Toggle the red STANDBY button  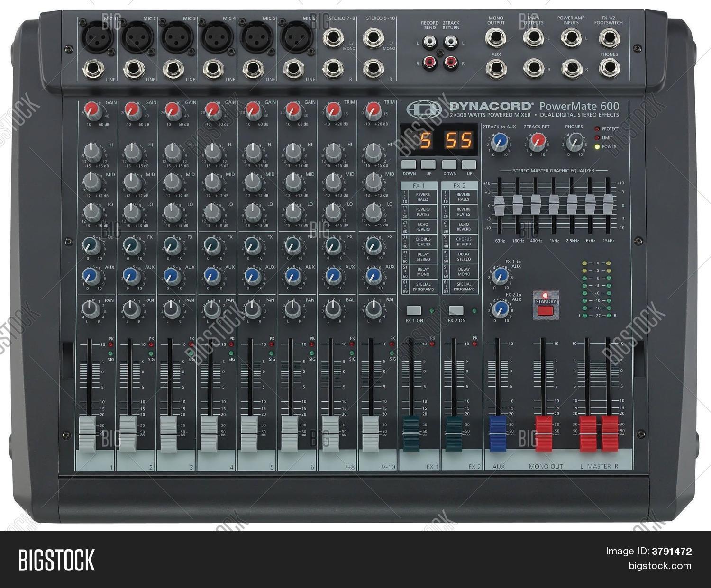point(546,311)
